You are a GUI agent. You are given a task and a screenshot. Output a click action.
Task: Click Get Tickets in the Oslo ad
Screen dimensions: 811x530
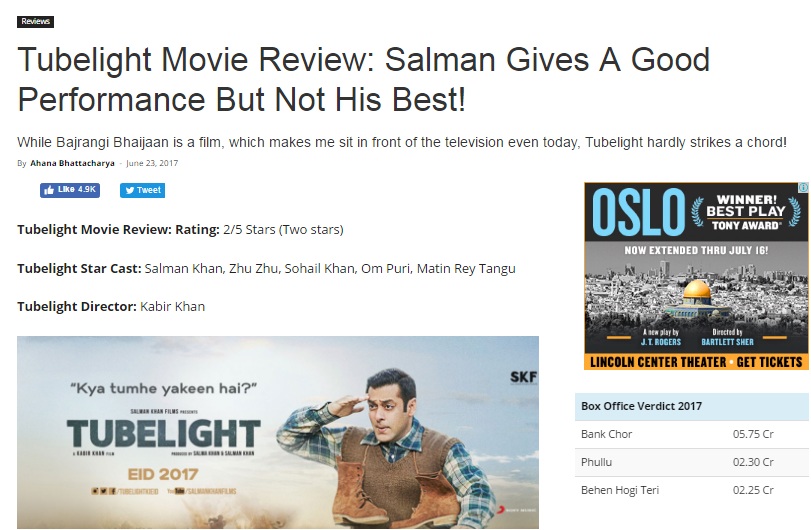point(769,362)
